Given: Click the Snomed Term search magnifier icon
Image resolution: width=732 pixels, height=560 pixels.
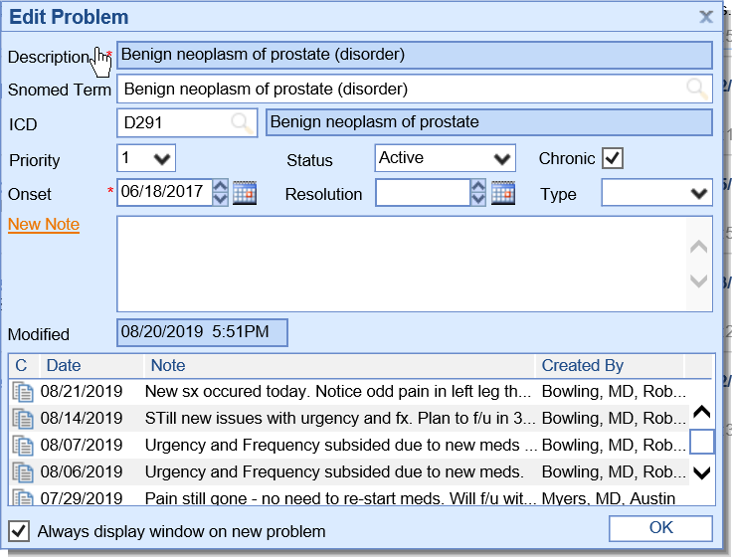Looking at the screenshot, I should (697, 89).
